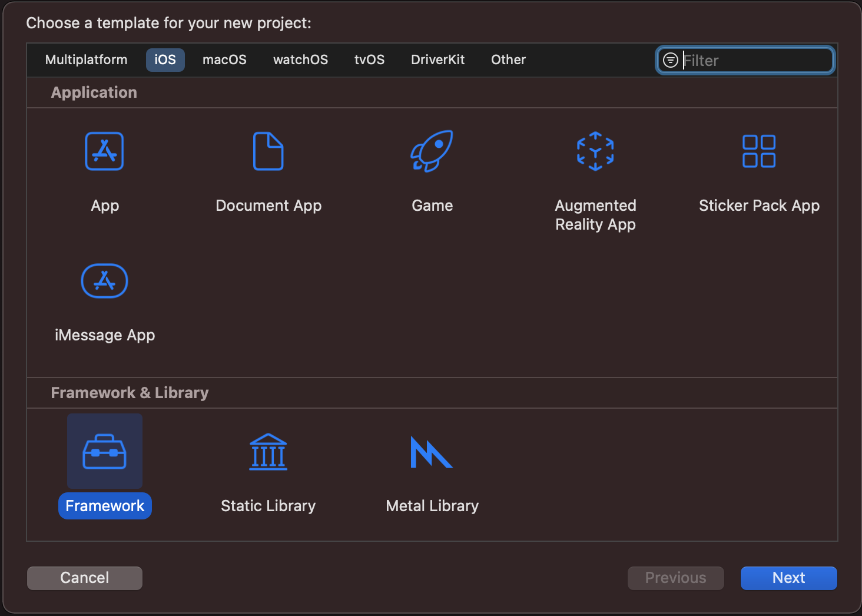Click the App template label
The height and width of the screenshot is (616, 862).
[105, 206]
